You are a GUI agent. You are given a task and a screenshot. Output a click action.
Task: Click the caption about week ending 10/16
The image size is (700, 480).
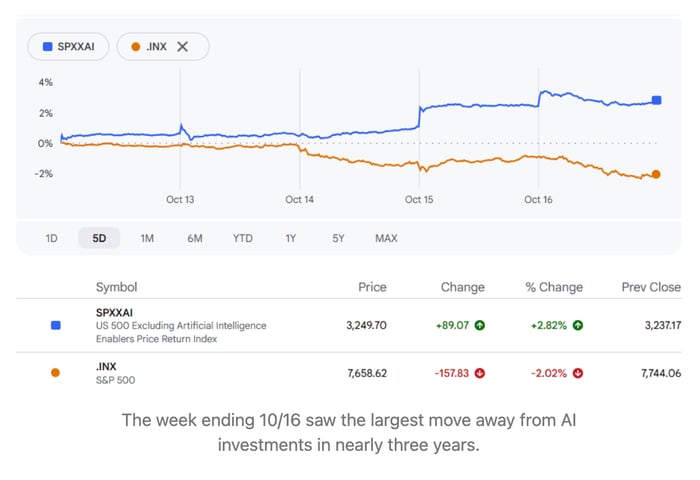click(x=349, y=432)
